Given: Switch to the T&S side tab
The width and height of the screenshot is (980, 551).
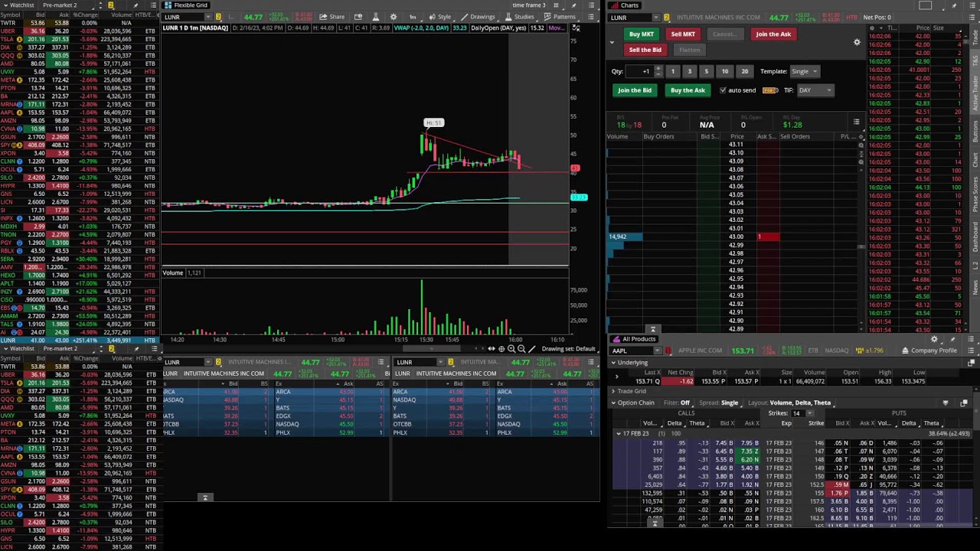Looking at the screenshot, I should 975,59.
